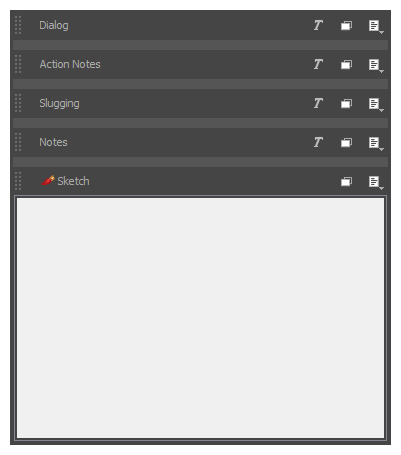
Task: Click the Action Notes caption label
Action: click(x=70, y=64)
